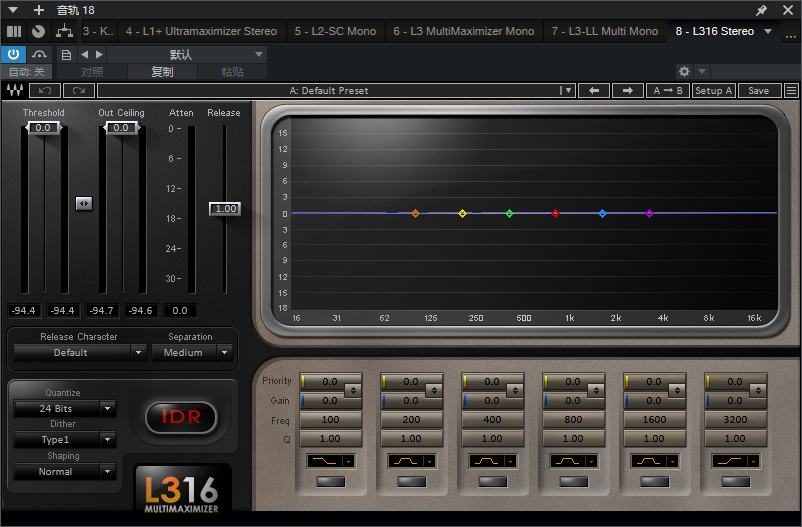Viewport: 802px width, 527px height.
Task: Click the routing icon in toolbar
Action: (x=64, y=31)
